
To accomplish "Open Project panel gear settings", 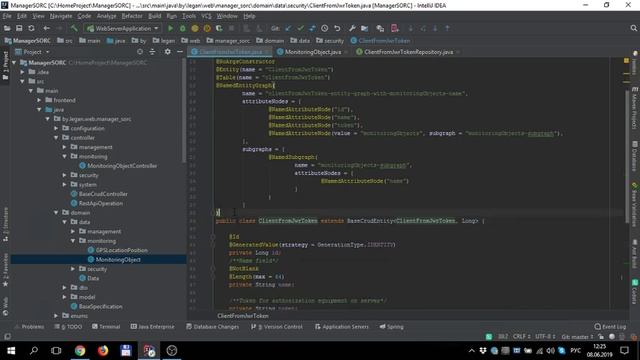I will click(x=167, y=52).
